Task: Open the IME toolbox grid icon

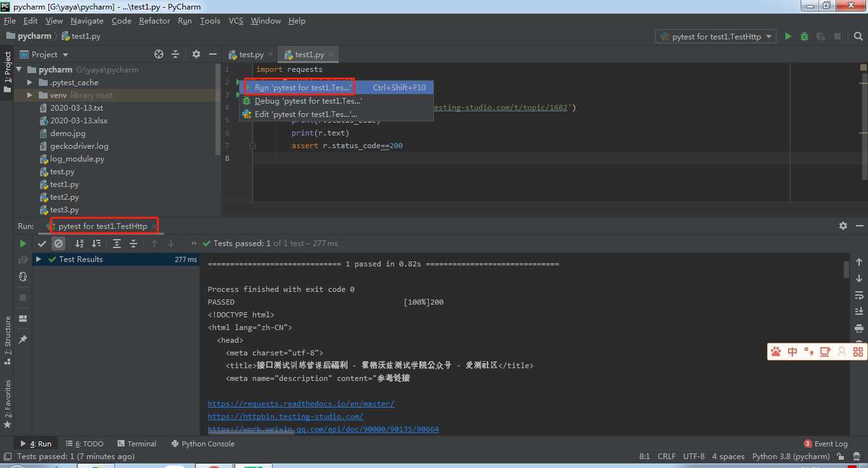Action: point(858,352)
